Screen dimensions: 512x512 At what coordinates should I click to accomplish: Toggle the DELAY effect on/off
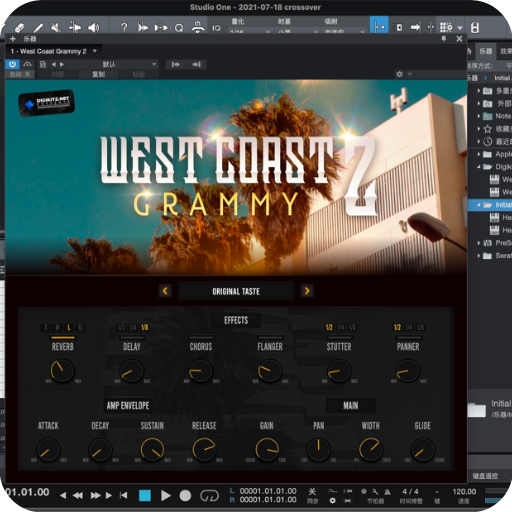[x=132, y=338]
